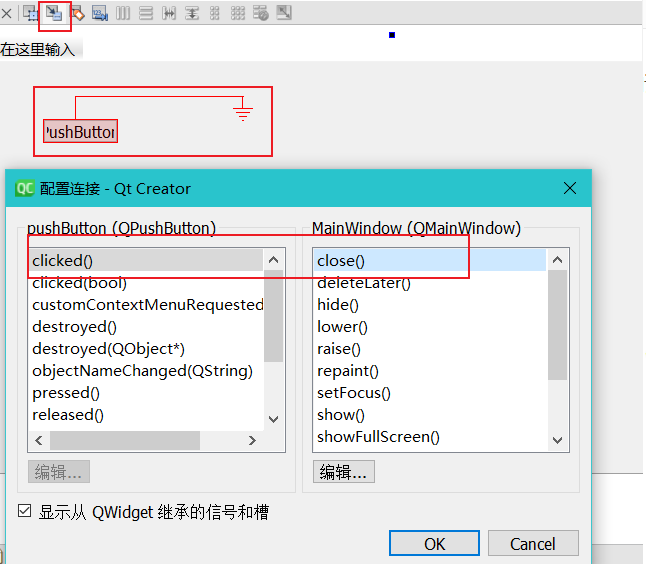Screen dimensions: 646x564
Task: Click signal list scroll-left arrow
Action: 39,440
